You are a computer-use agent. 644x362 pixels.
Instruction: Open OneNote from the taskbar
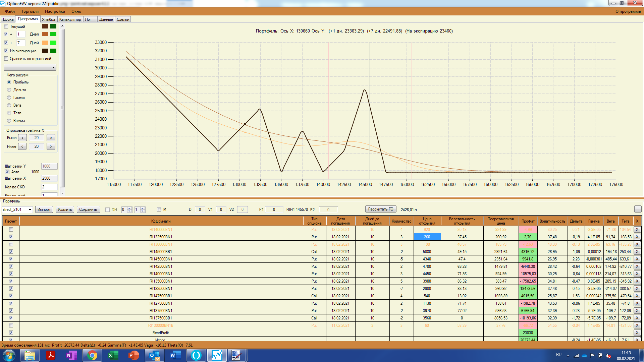coord(71,355)
